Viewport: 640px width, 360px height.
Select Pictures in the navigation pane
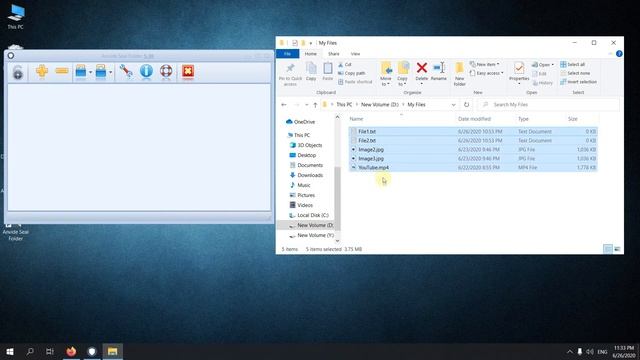point(302,195)
